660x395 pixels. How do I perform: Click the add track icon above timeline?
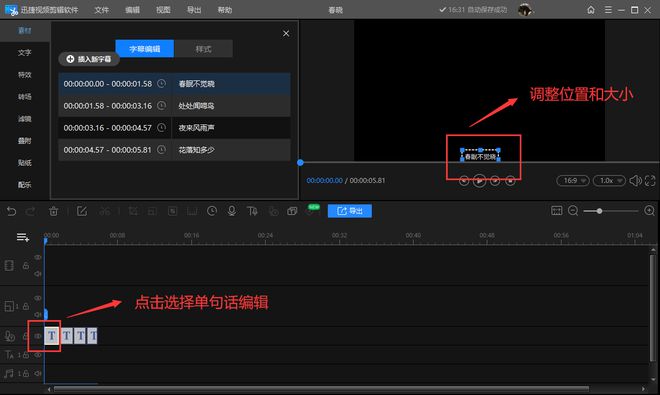pos(23,238)
